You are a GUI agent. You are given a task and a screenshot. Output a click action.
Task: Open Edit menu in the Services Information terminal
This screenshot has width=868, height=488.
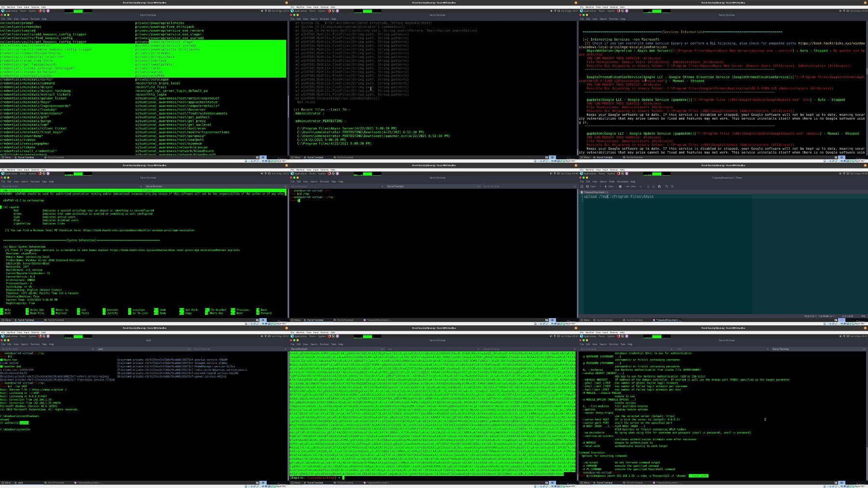[x=588, y=19]
